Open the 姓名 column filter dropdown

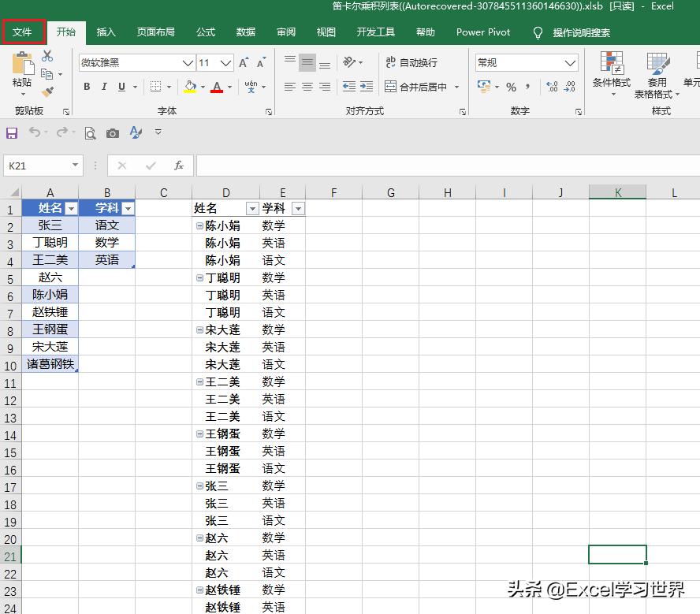click(x=73, y=207)
